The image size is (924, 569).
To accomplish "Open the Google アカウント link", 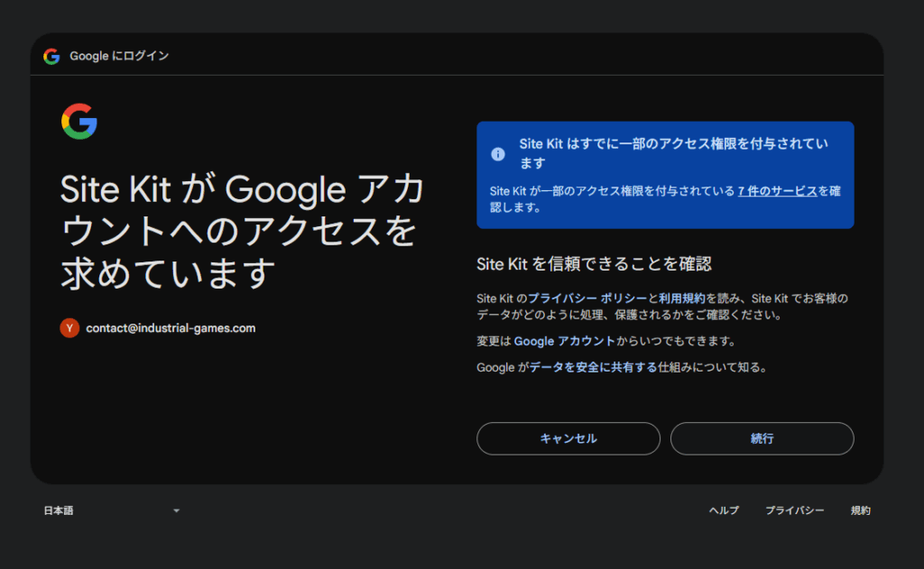I will pos(564,341).
